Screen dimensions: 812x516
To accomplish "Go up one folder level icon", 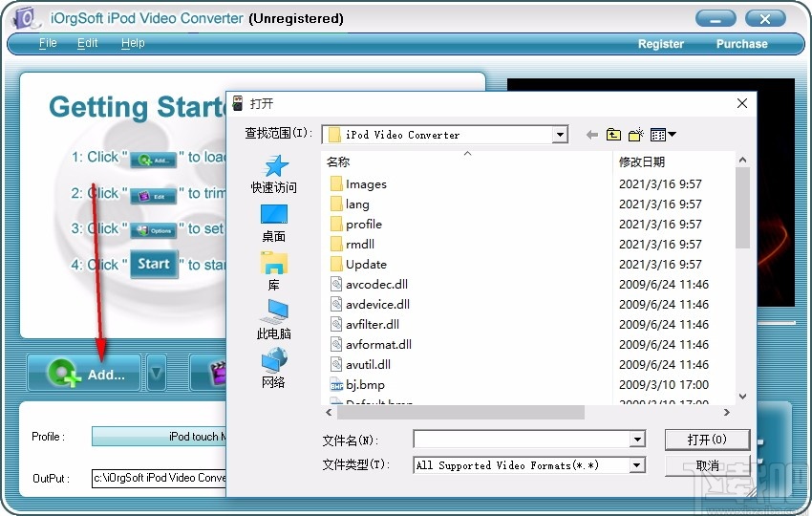I will click(x=613, y=135).
